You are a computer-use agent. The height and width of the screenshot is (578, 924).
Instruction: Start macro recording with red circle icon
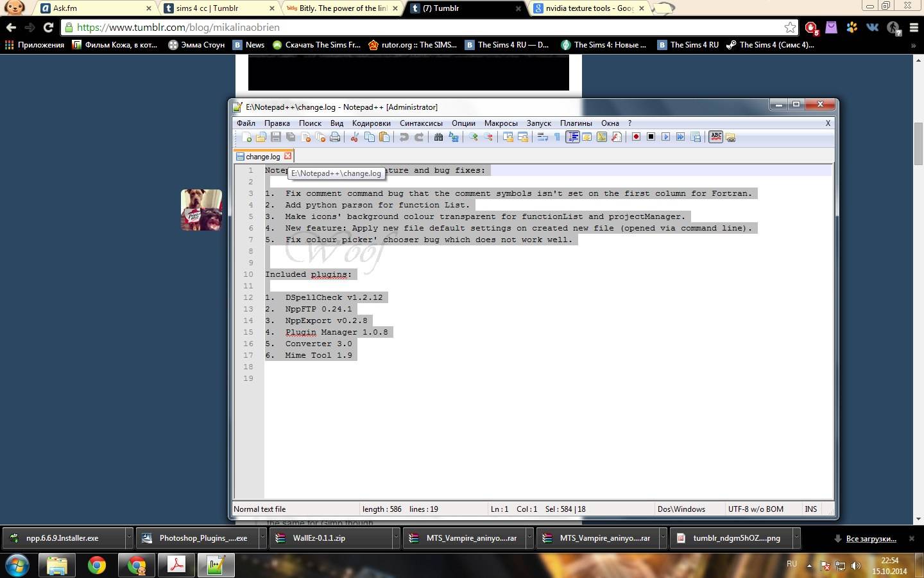636,137
